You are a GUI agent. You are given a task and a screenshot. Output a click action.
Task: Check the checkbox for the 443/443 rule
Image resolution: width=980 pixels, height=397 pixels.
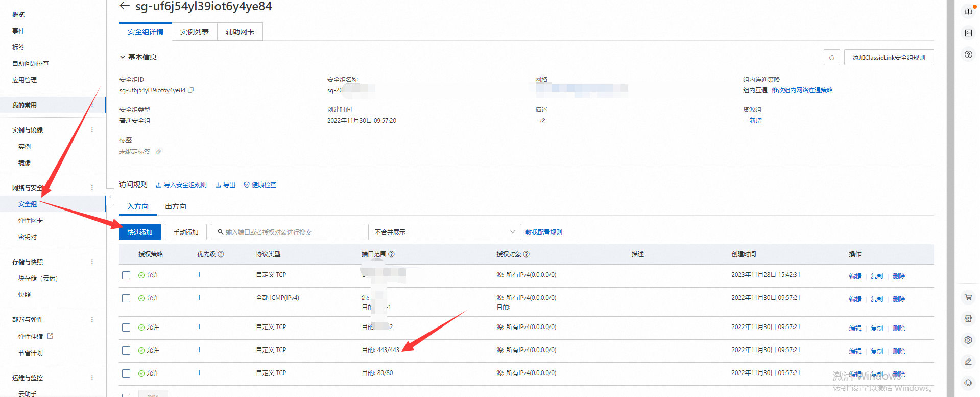(x=126, y=351)
